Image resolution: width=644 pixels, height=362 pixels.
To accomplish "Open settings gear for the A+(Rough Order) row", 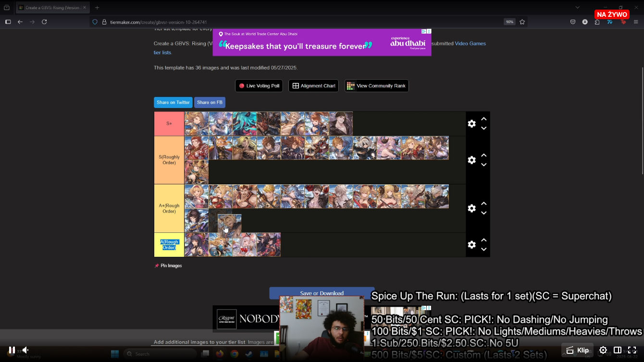I will click(471, 208).
